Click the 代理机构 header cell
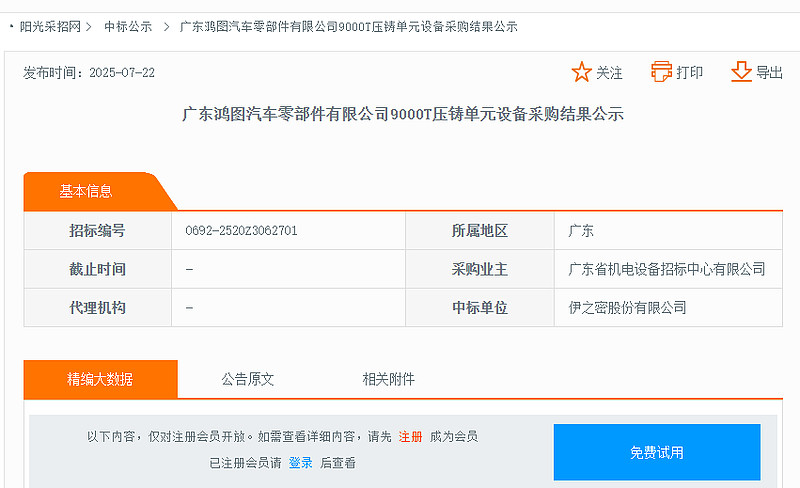The width and height of the screenshot is (800, 488). click(x=97, y=308)
